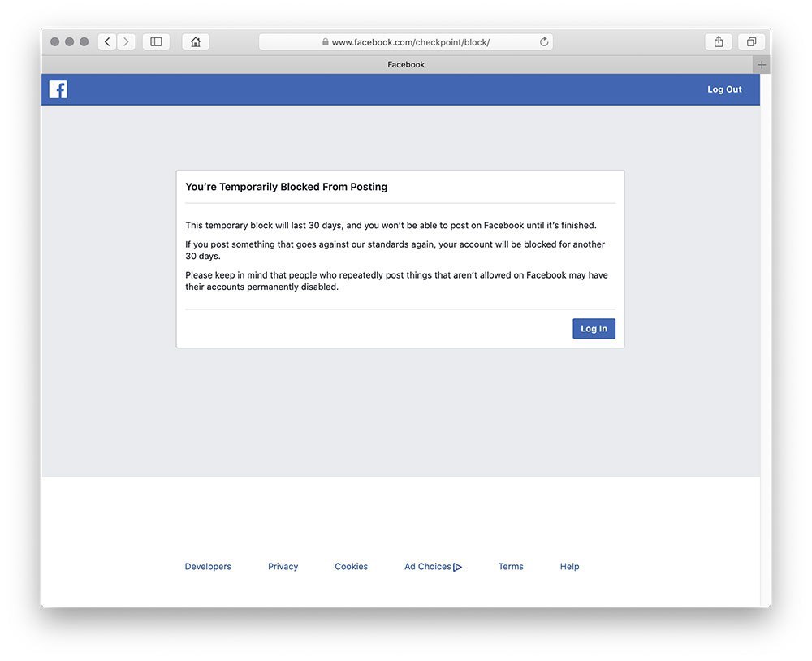
Task: Click the heading "You're Temporarily Blocked From Posting"
Action: 287,187
